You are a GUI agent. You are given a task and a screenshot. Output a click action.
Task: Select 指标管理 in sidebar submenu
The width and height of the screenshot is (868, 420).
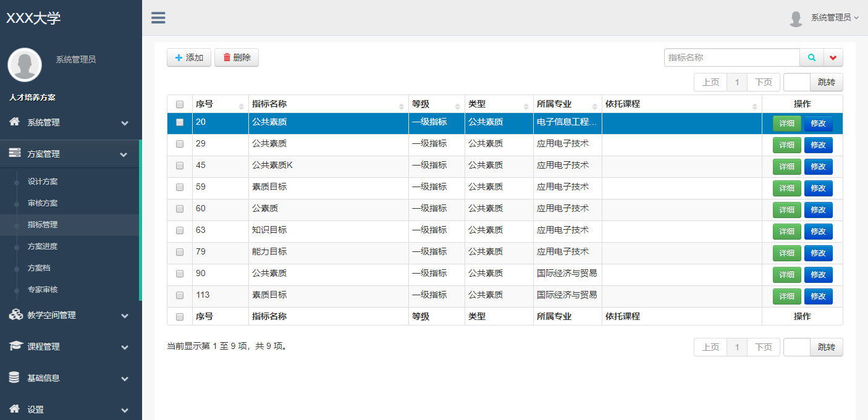[43, 225]
